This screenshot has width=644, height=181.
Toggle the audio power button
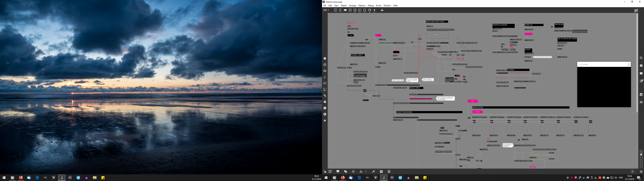point(641,171)
